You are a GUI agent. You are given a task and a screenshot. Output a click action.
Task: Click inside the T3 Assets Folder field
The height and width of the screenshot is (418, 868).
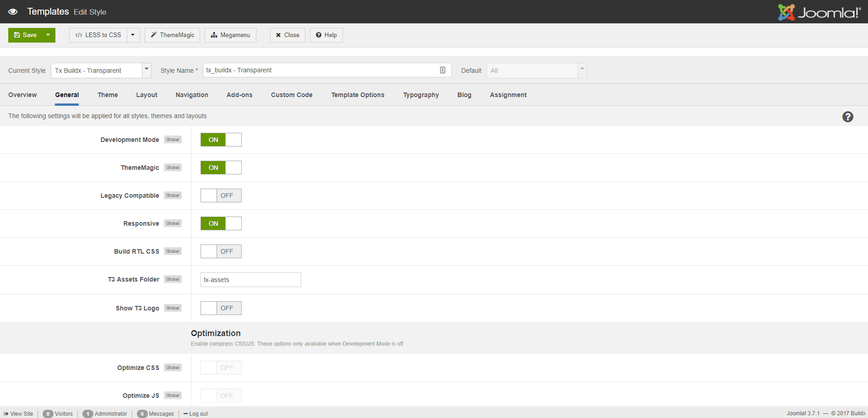250,280
